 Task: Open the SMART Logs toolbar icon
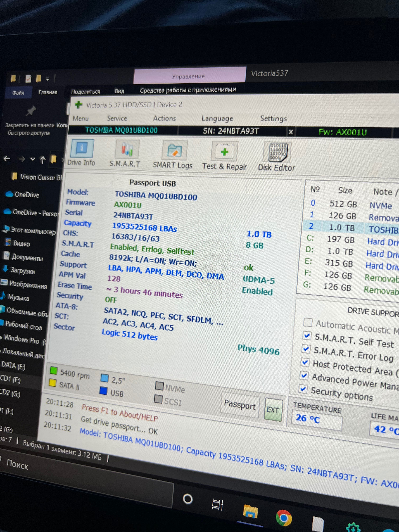[174, 151]
